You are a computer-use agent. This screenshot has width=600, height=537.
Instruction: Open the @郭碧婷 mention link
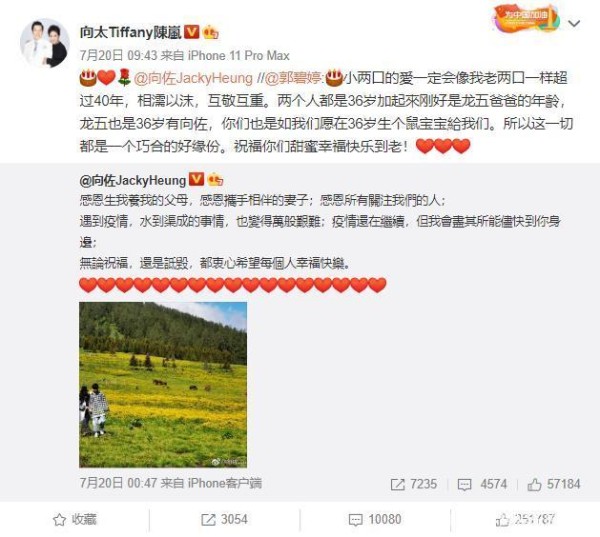pos(294,78)
